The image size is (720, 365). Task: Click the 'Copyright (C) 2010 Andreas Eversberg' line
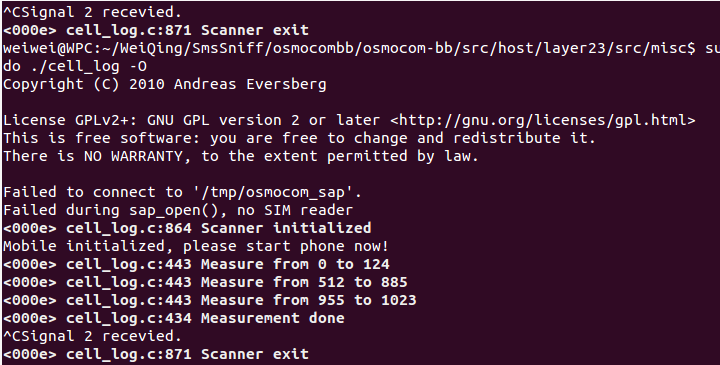[164, 84]
